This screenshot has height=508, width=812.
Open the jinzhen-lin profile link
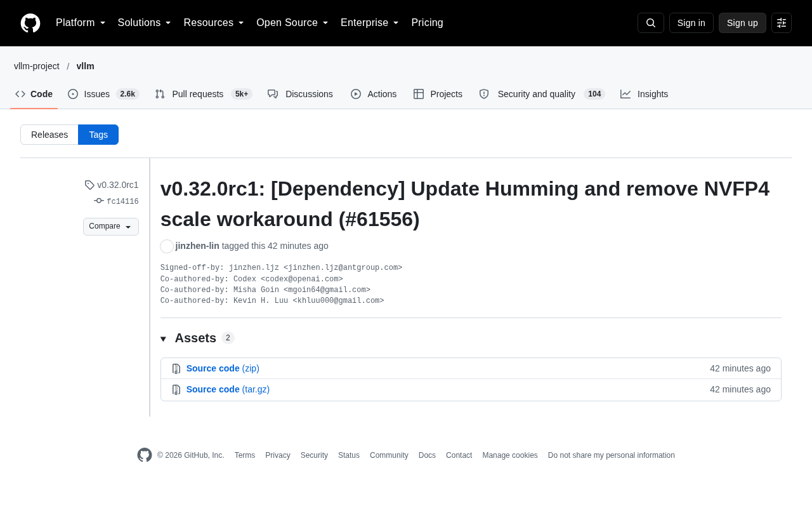coord(197,246)
